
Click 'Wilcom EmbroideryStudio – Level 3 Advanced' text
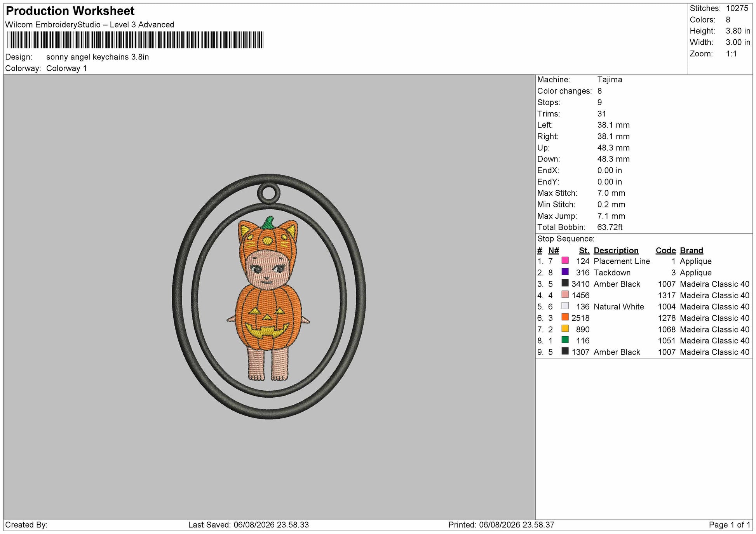(90, 25)
